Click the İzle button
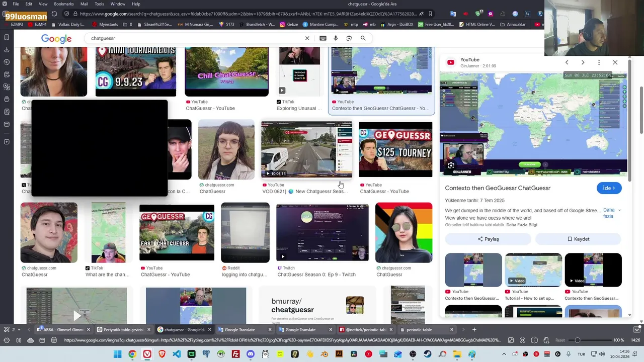The height and width of the screenshot is (362, 644). pos(609,188)
